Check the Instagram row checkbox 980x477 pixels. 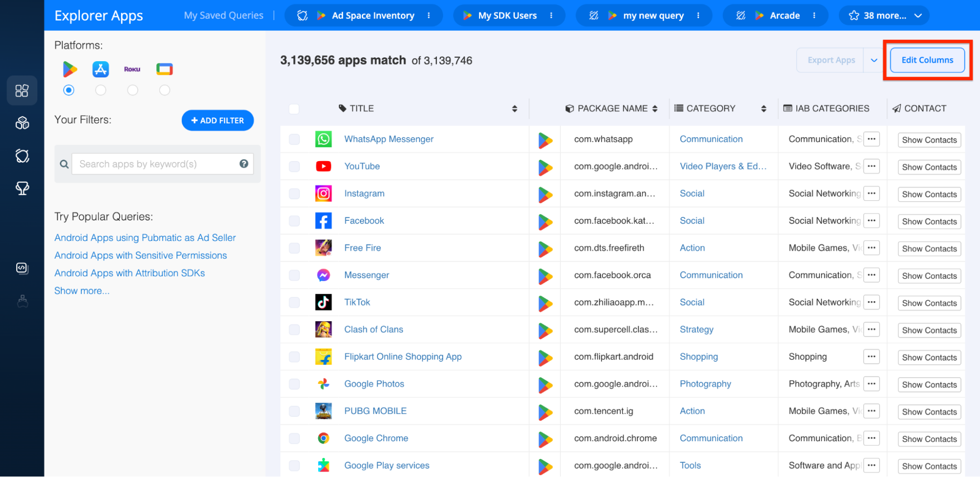294,193
